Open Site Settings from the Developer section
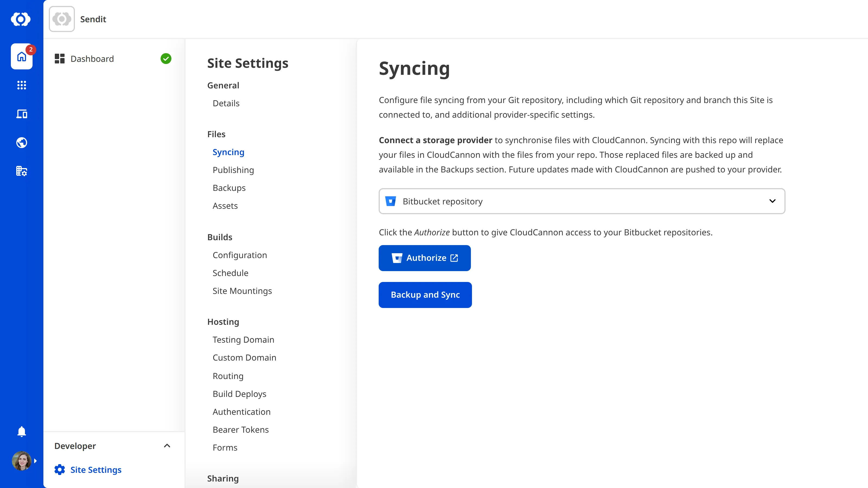Image resolution: width=868 pixels, height=488 pixels. click(96, 470)
